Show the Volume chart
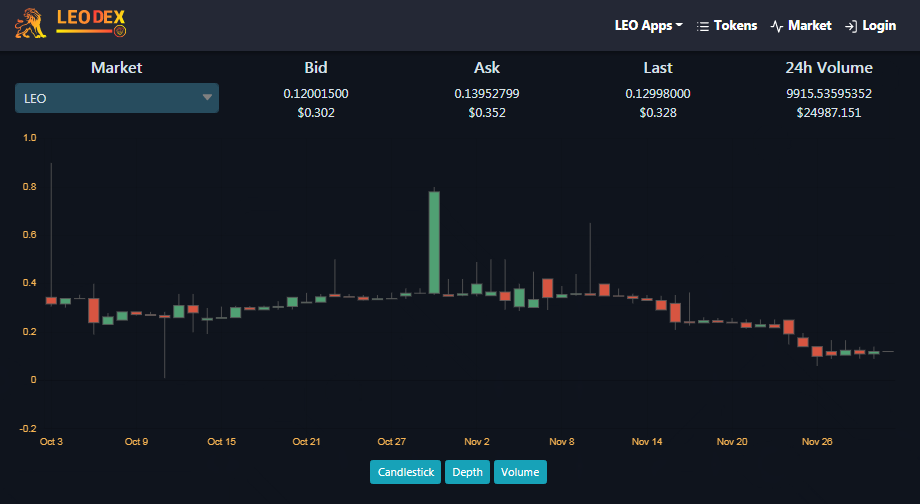920x504 pixels. point(520,472)
